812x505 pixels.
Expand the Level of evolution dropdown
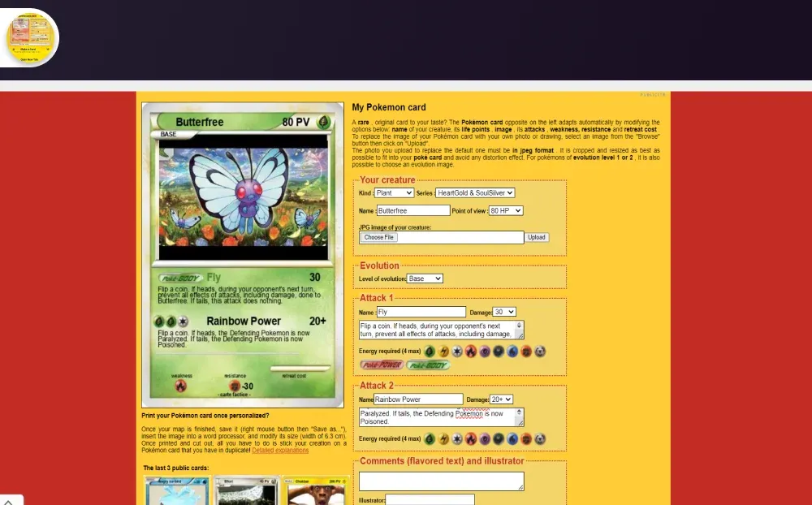tap(425, 278)
